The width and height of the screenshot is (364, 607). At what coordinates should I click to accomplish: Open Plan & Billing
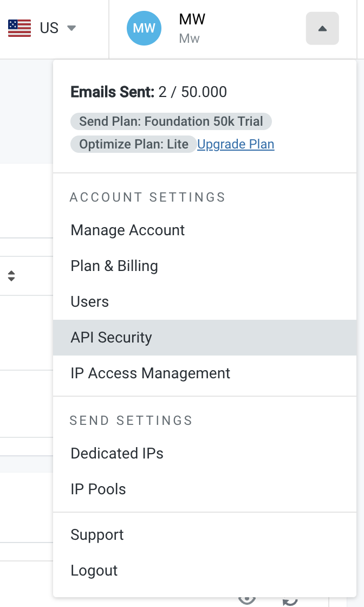205,266
